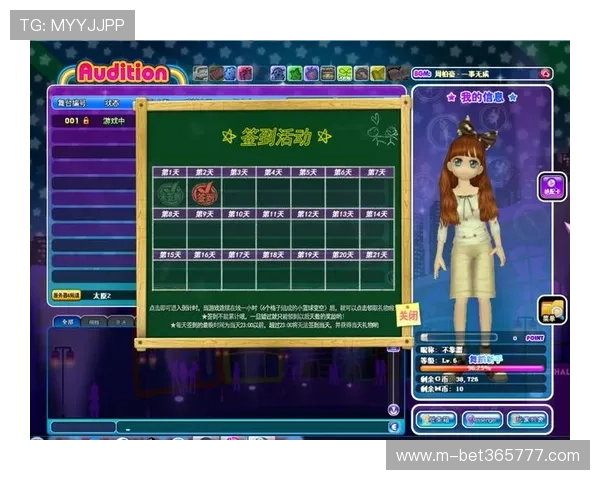This screenshot has width=600, height=480.
Task: Click the 第3天 check-in cell
Action: click(x=239, y=193)
